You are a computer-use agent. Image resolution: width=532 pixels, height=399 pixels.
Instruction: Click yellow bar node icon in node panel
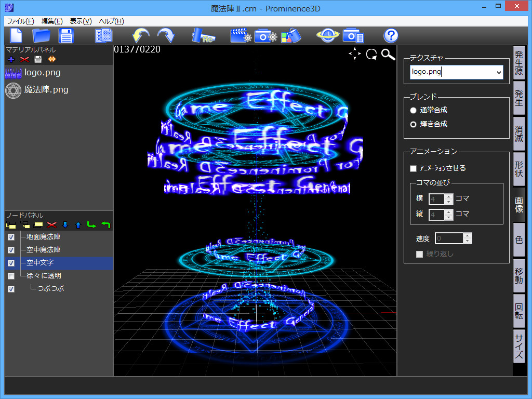38,225
